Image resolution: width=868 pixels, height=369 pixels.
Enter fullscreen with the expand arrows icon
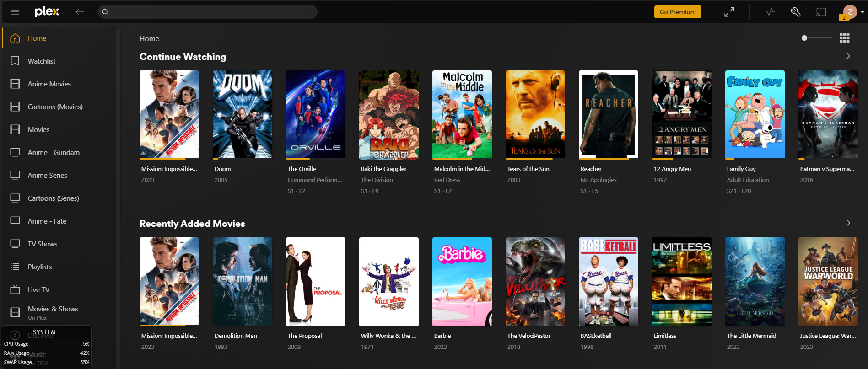click(729, 12)
